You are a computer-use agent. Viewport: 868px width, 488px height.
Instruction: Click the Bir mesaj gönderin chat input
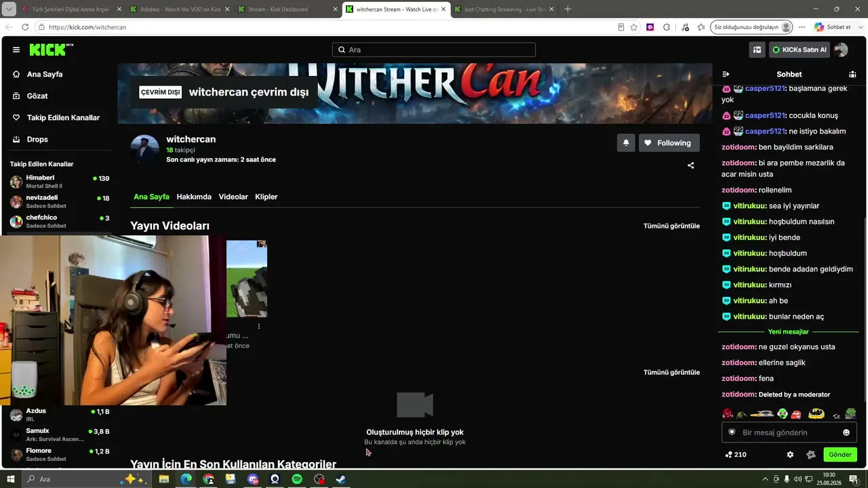[x=789, y=432]
